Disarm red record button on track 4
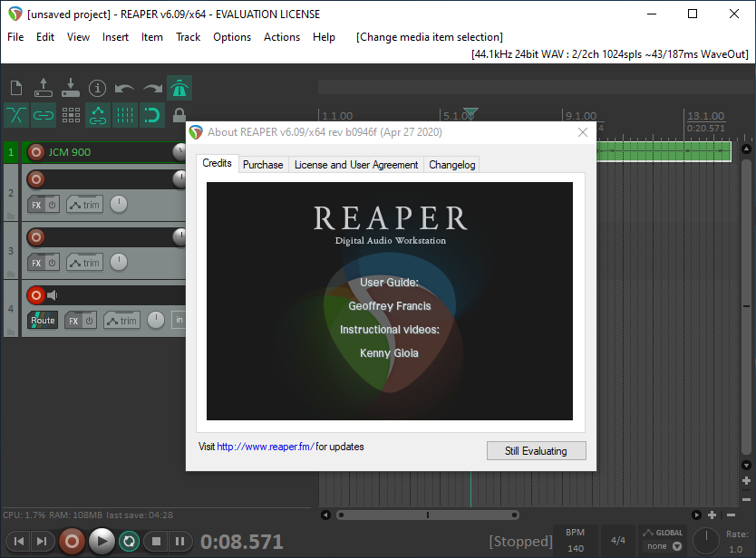 [35, 295]
